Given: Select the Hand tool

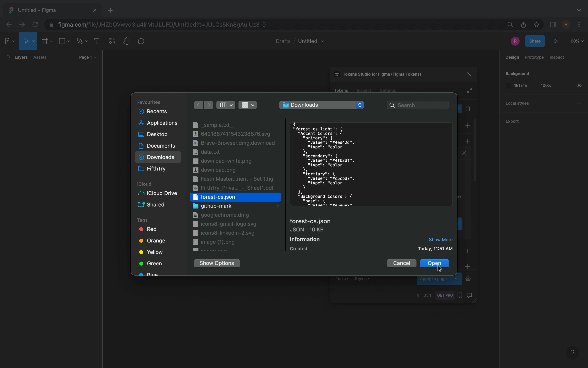Looking at the screenshot, I should [126, 41].
